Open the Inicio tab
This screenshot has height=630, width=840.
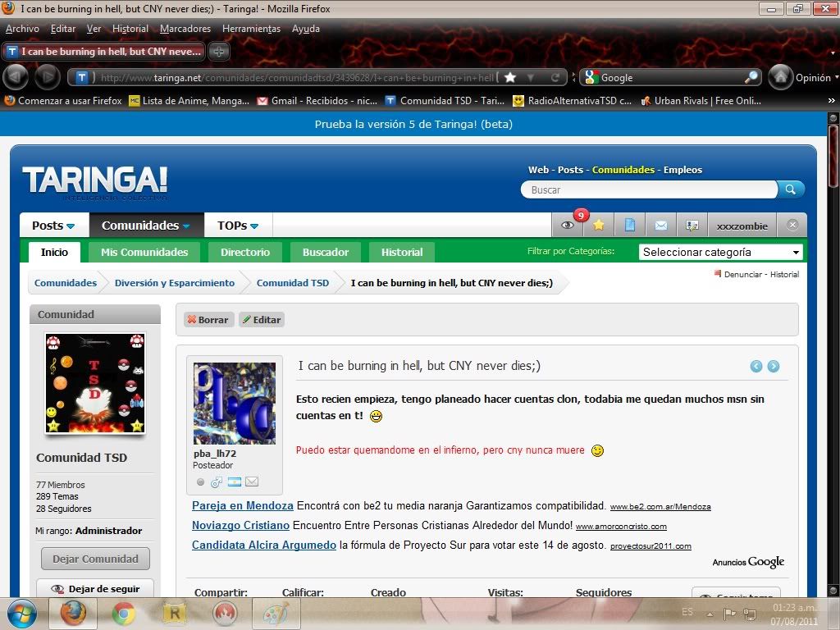(54, 252)
